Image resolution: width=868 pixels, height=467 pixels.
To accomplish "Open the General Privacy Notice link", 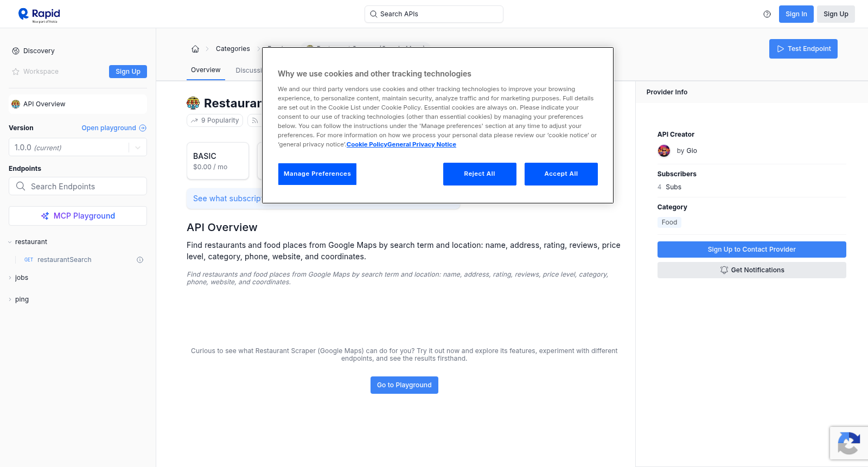I will [422, 144].
